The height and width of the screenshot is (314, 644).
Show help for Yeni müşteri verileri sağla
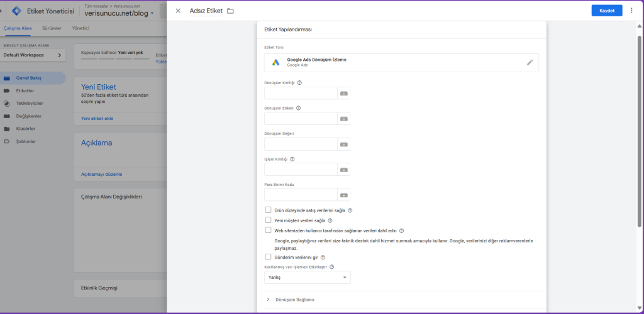click(x=330, y=220)
